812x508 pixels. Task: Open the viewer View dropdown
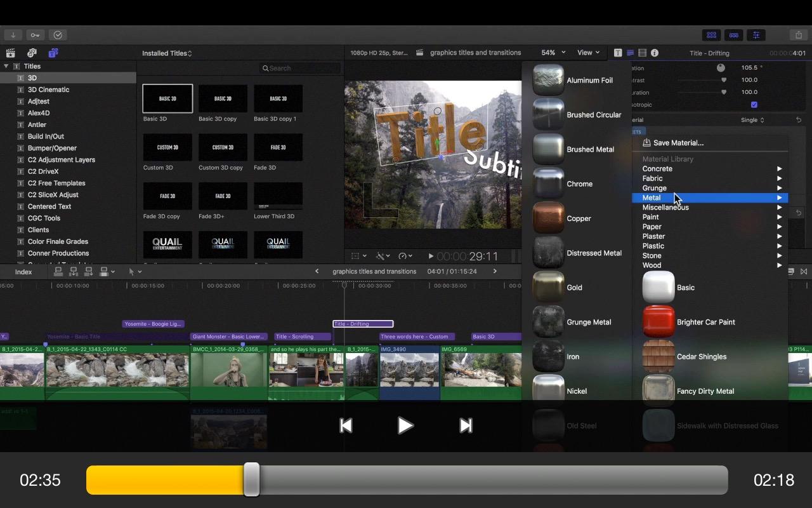[x=588, y=53]
